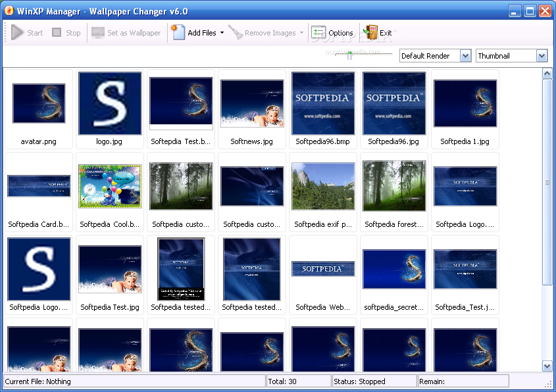Click the vertical scrollbar thumb
Image resolution: width=556 pixels, height=392 pixels.
pyautogui.click(x=547, y=182)
